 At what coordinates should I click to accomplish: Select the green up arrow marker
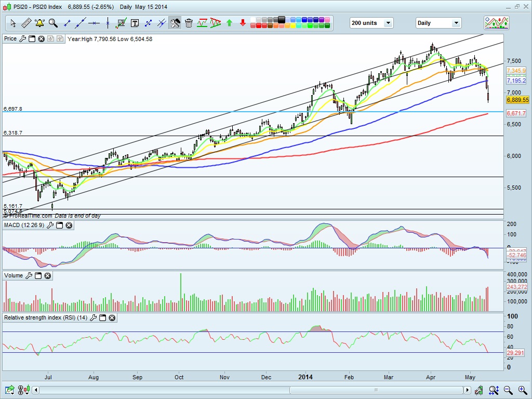pos(229,23)
